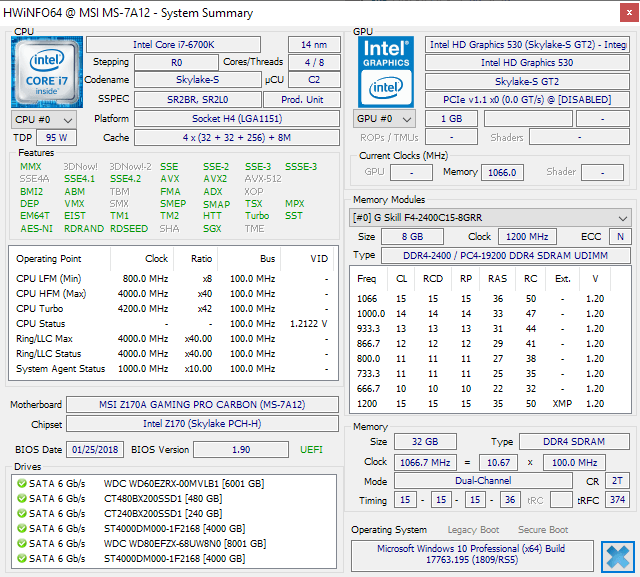Image resolution: width=640 pixels, height=577 pixels.
Task: Click the Intel Core i7 CPU logo
Action: (x=47, y=72)
